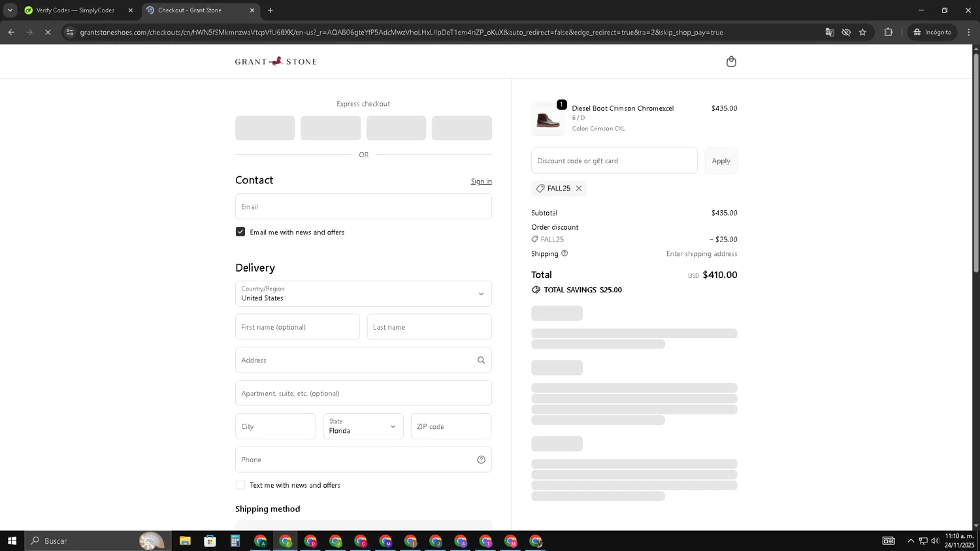
Task: Bookmark this page with the star icon
Action: 862,32
